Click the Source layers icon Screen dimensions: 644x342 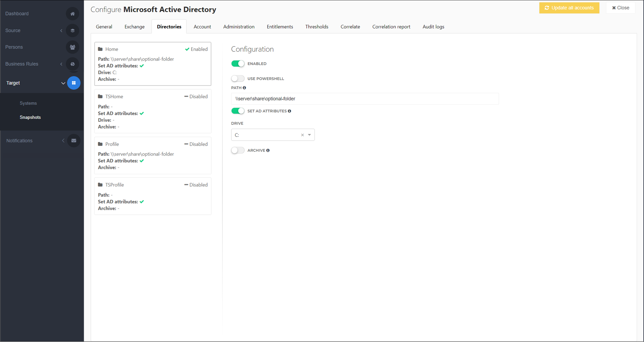(72, 31)
